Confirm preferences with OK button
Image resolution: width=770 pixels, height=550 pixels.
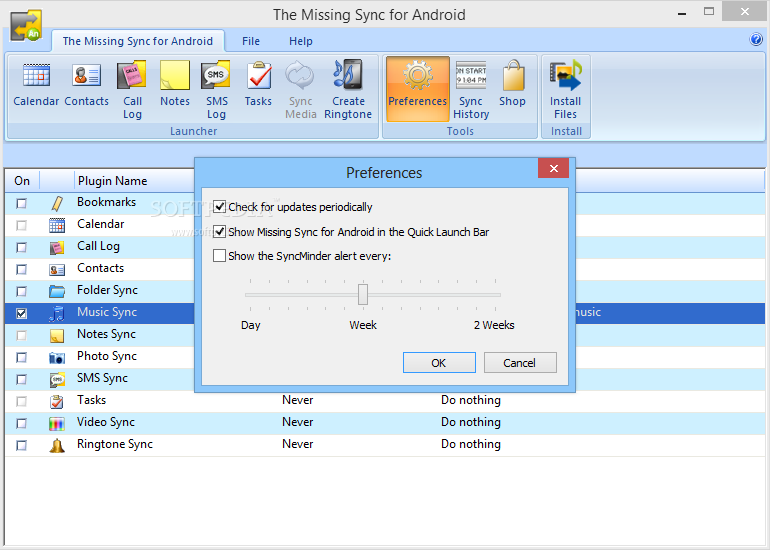(439, 362)
